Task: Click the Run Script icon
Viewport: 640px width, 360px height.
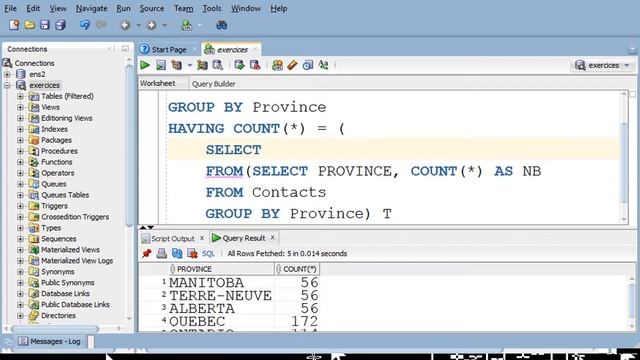Action: [x=161, y=65]
